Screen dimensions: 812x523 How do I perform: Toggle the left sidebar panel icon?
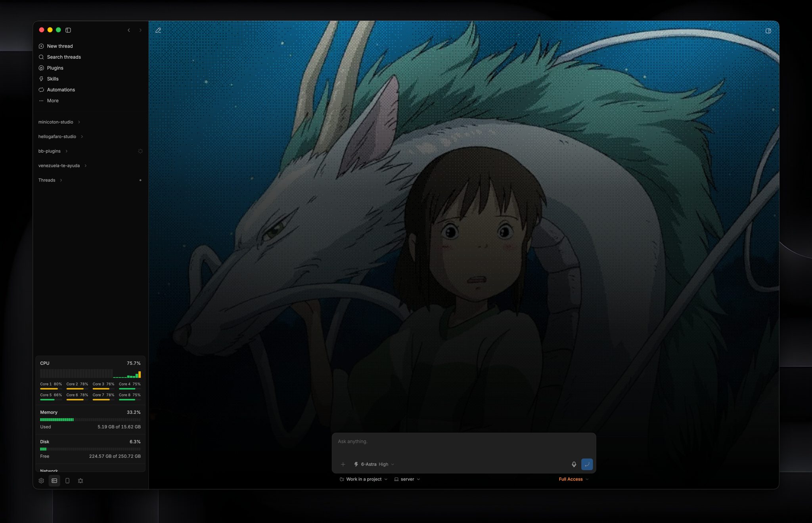(x=68, y=30)
